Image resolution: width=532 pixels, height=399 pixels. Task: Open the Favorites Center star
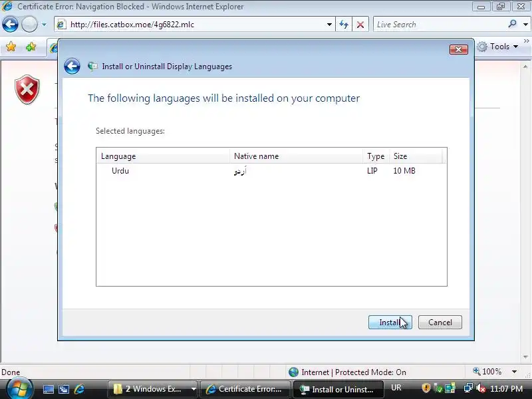pos(11,47)
